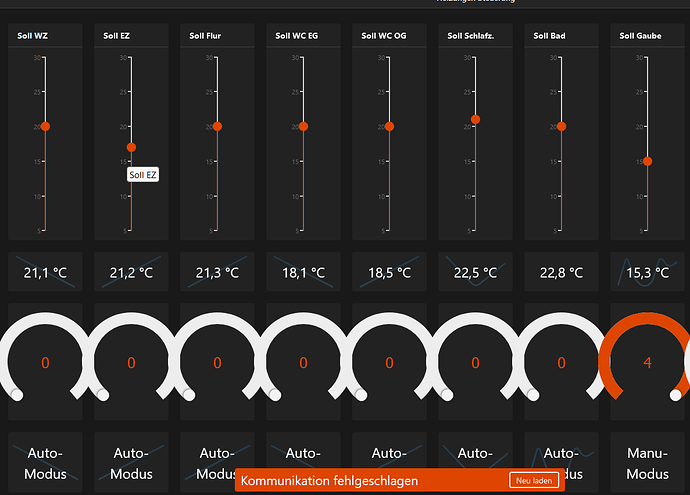Click the Soll EZ slider handle
Screen dimensions: 690x495
pyautogui.click(x=131, y=147)
